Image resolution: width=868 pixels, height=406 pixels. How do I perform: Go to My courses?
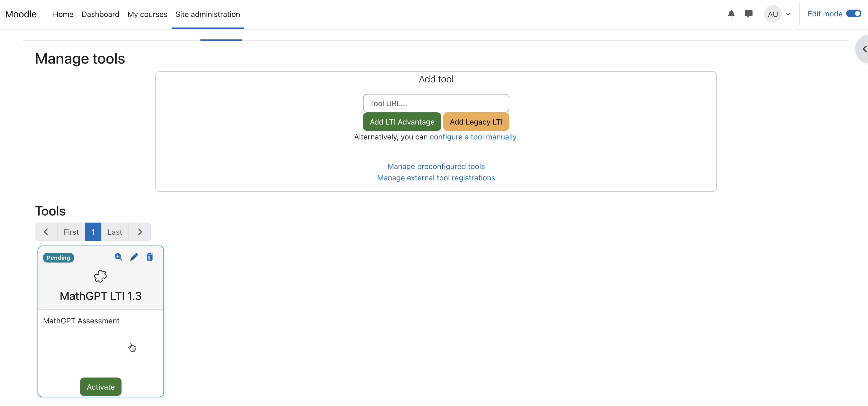(x=147, y=14)
